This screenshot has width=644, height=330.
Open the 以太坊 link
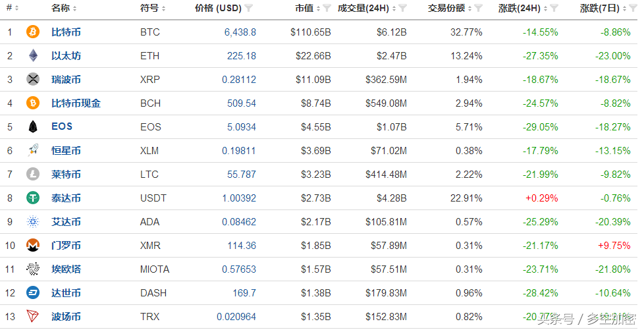pyautogui.click(x=66, y=56)
